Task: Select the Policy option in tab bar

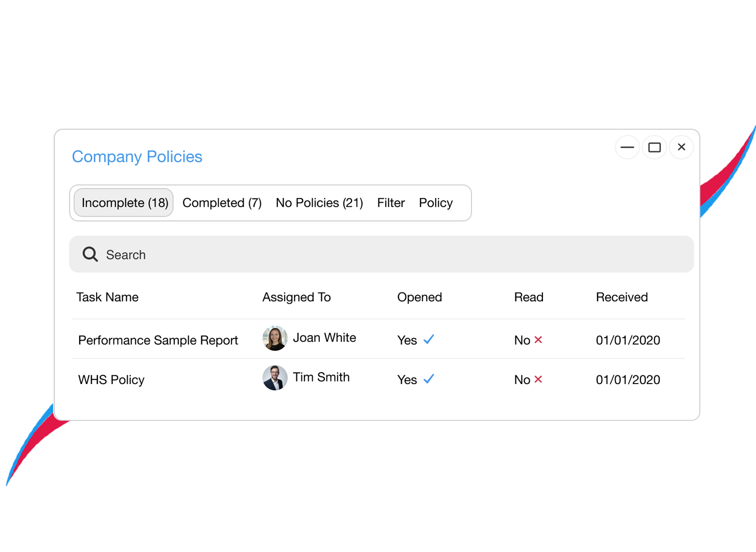Action: click(x=436, y=203)
